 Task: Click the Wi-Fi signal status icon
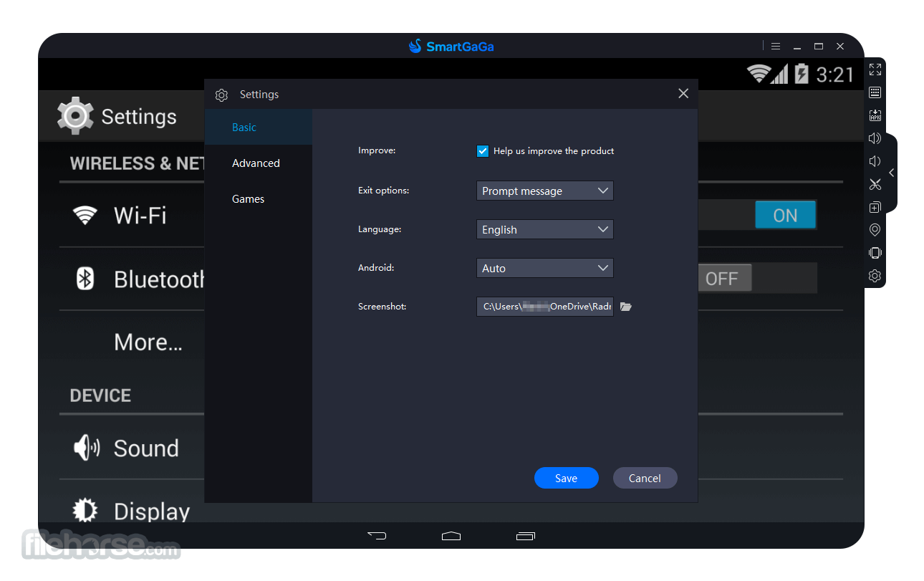point(758,73)
